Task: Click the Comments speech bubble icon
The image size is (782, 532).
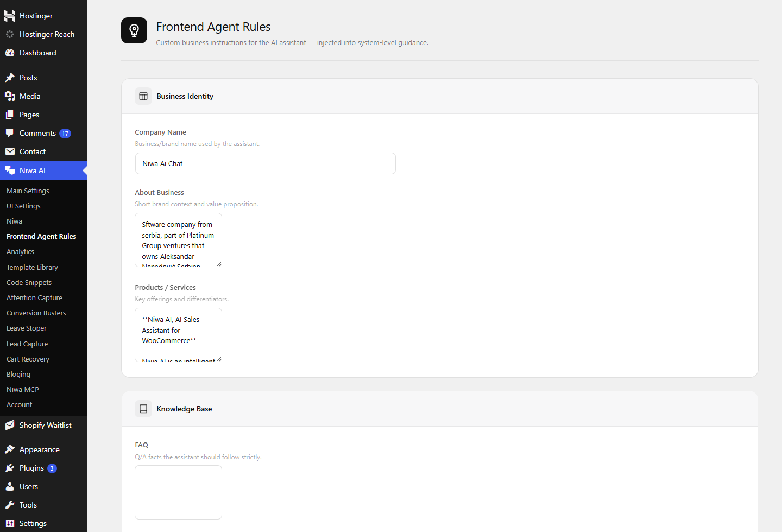Action: 10,133
